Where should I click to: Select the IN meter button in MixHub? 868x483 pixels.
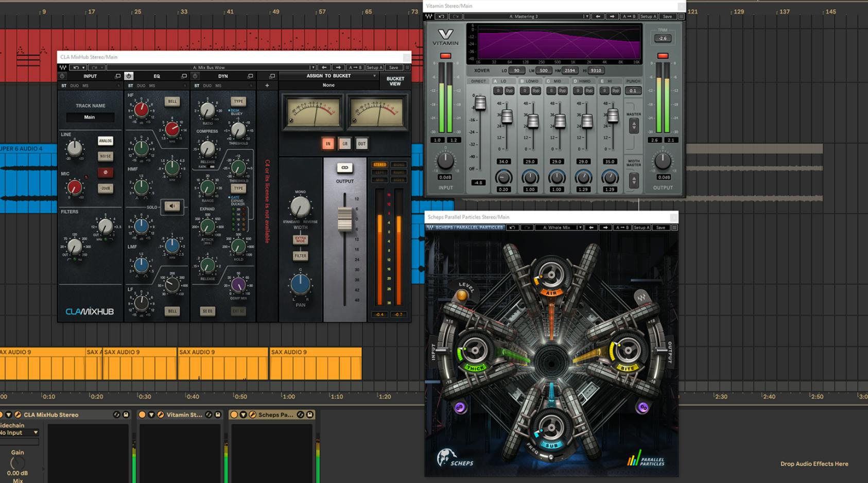328,144
